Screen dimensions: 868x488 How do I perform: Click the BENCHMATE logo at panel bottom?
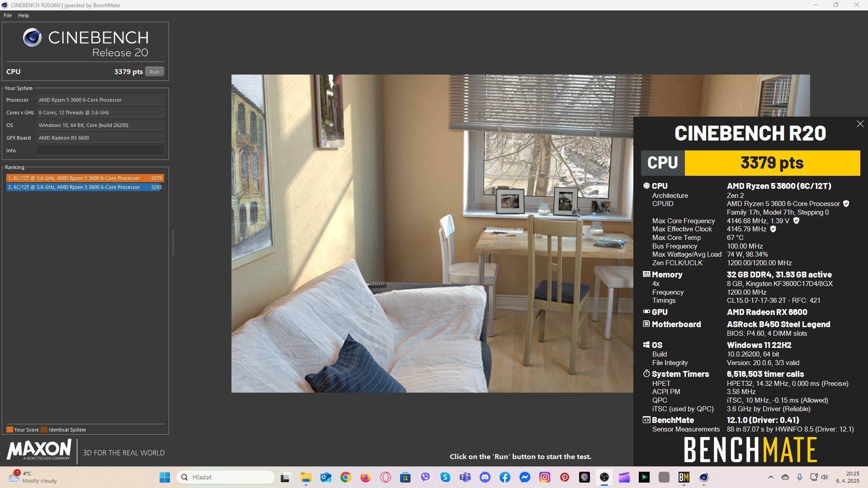coord(750,450)
